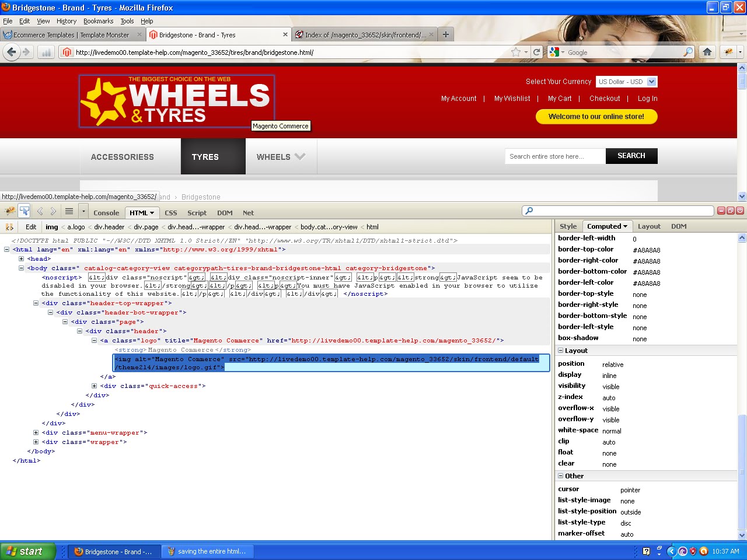
Task: Click system tray help question icon
Action: coord(646,551)
